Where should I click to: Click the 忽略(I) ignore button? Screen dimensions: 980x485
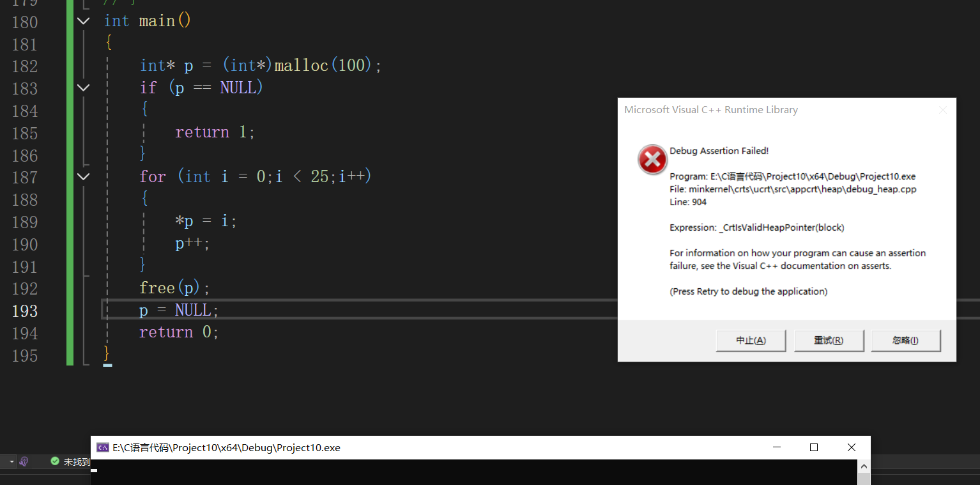[x=905, y=341]
